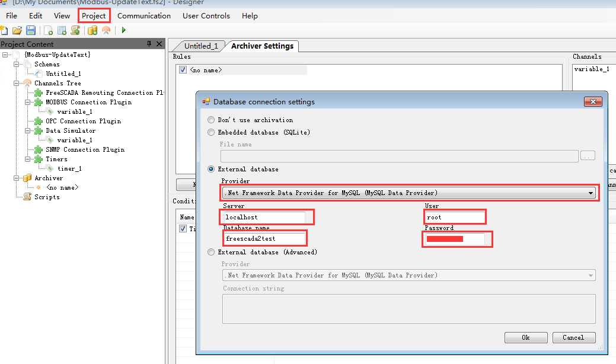Click the Open project folder icon
616x364 pixels.
click(17, 30)
